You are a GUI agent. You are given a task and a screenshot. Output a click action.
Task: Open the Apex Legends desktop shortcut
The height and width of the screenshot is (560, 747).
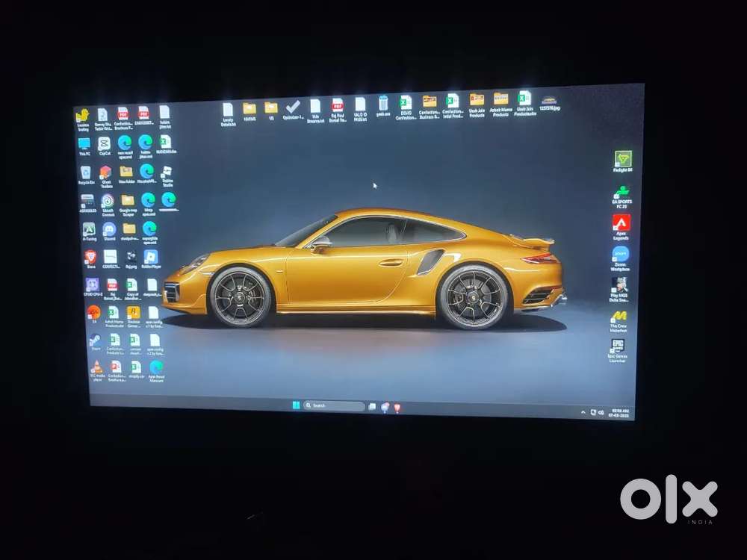pyautogui.click(x=621, y=223)
